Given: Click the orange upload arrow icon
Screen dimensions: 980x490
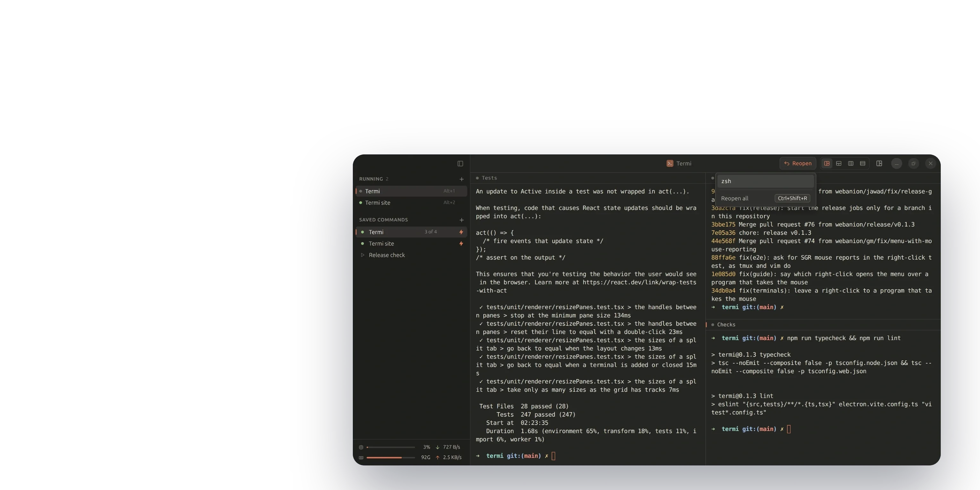Looking at the screenshot, I should coord(437,458).
